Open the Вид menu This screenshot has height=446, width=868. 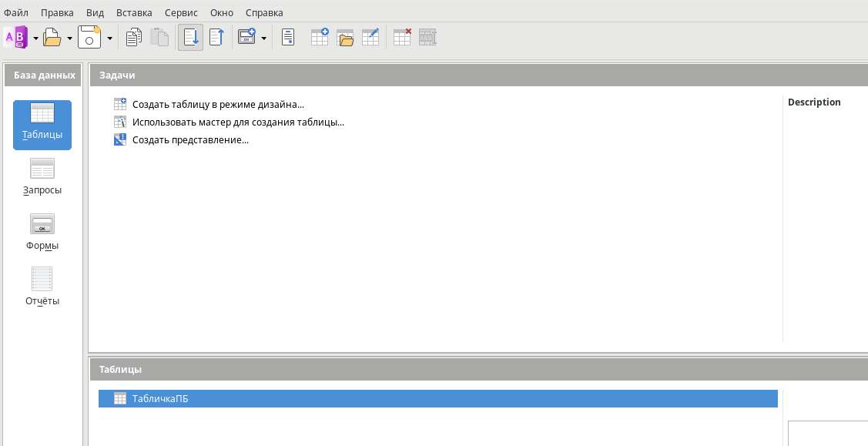96,12
